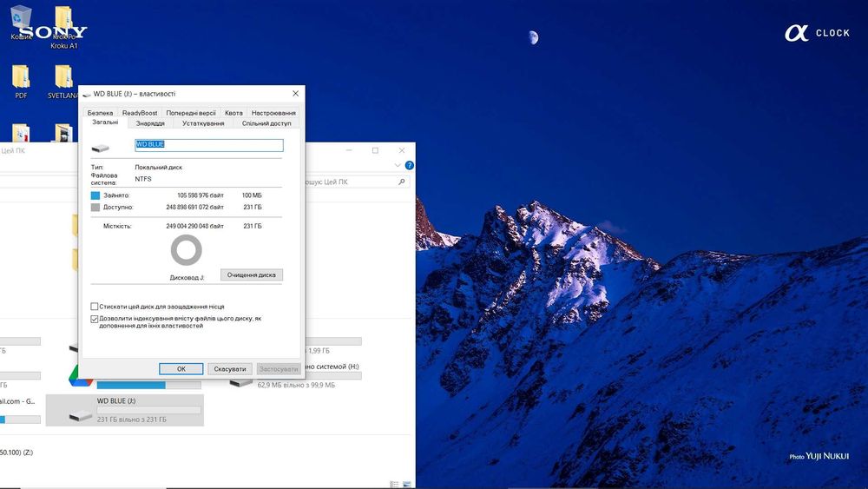The height and width of the screenshot is (489, 868).
Task: Click the 'Дисковод J:' label
Action: tap(187, 277)
